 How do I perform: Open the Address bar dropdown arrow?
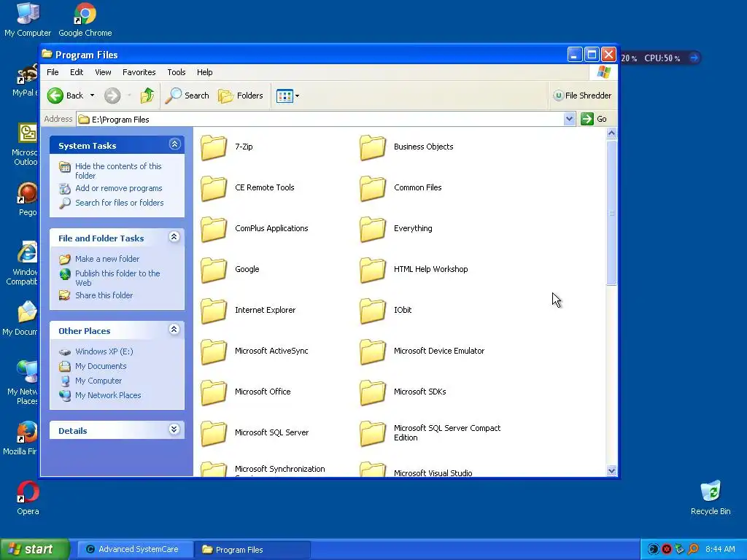[x=569, y=119]
